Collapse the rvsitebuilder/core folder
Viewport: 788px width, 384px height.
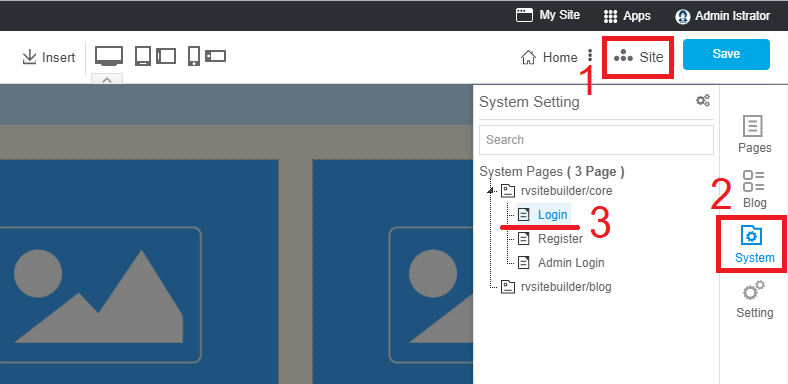pyautogui.click(x=490, y=190)
